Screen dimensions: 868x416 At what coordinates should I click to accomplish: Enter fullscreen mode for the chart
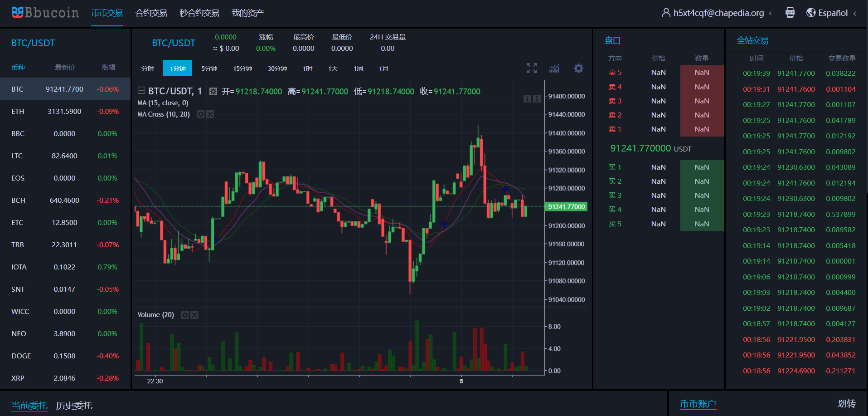coord(532,68)
